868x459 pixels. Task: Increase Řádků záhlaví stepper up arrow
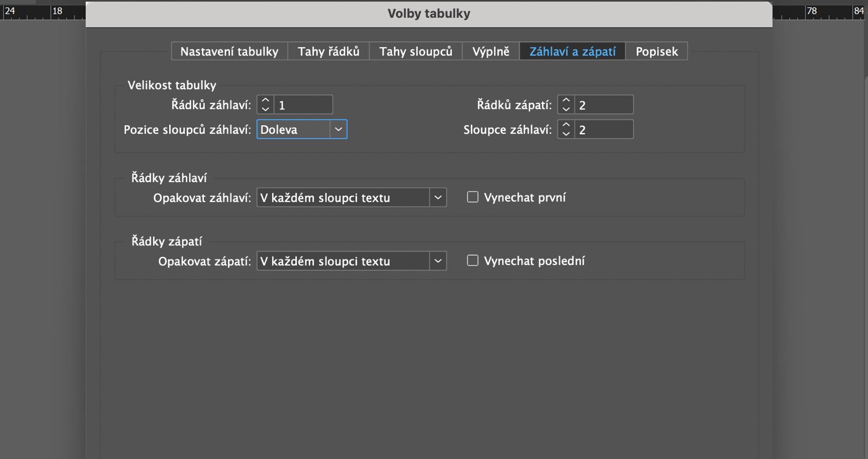[265, 101]
